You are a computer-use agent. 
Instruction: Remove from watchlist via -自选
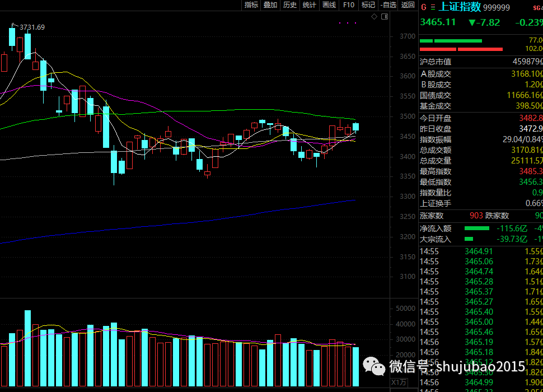[x=388, y=5]
